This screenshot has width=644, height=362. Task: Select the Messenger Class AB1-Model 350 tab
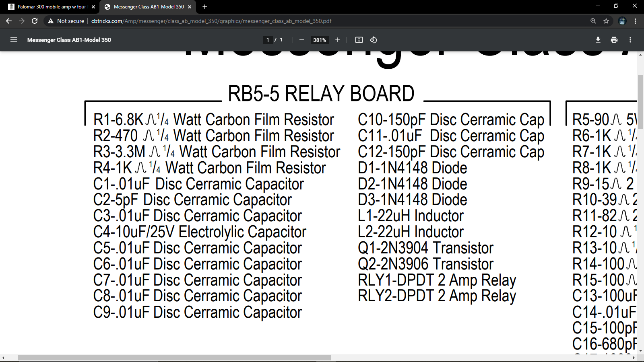click(147, 7)
